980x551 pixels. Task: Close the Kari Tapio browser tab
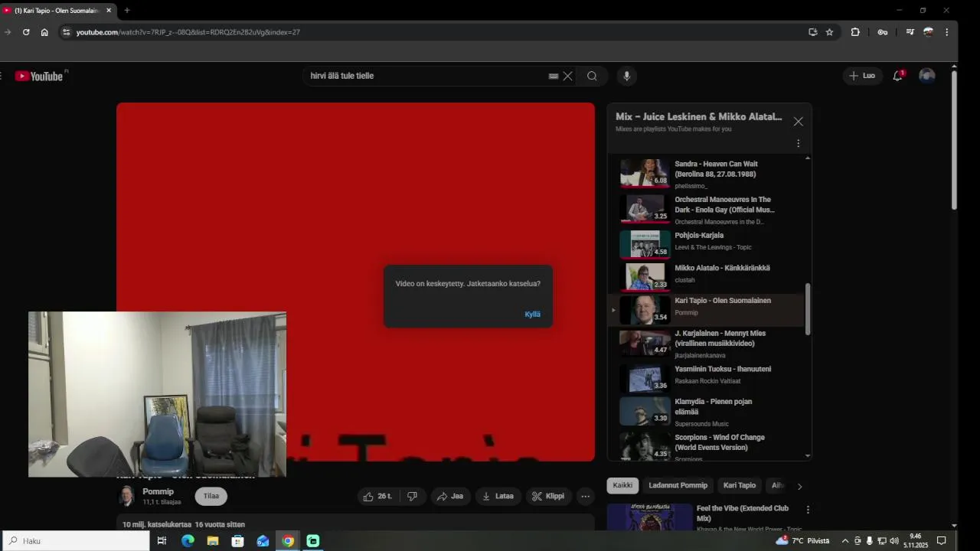(x=109, y=10)
